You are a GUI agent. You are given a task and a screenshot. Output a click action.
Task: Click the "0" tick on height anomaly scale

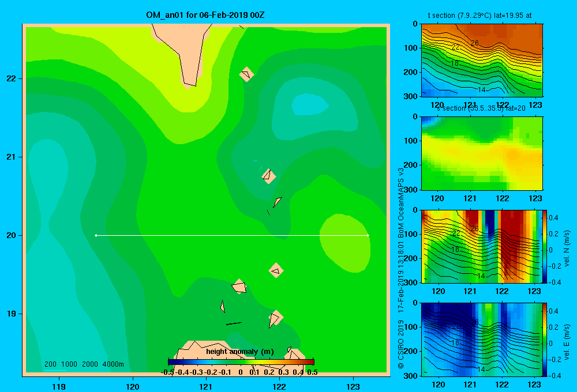240,372
